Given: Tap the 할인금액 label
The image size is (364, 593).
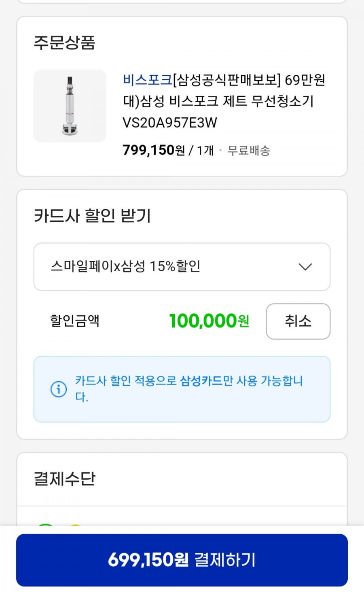Looking at the screenshot, I should 75,321.
